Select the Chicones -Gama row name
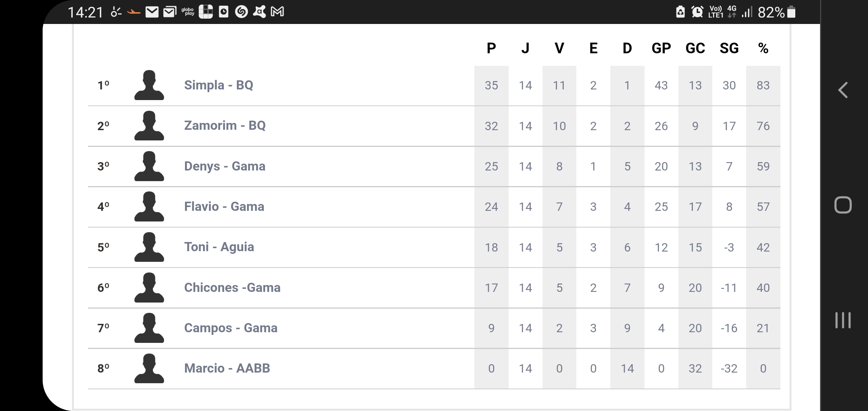This screenshot has height=411, width=868. [x=232, y=288]
